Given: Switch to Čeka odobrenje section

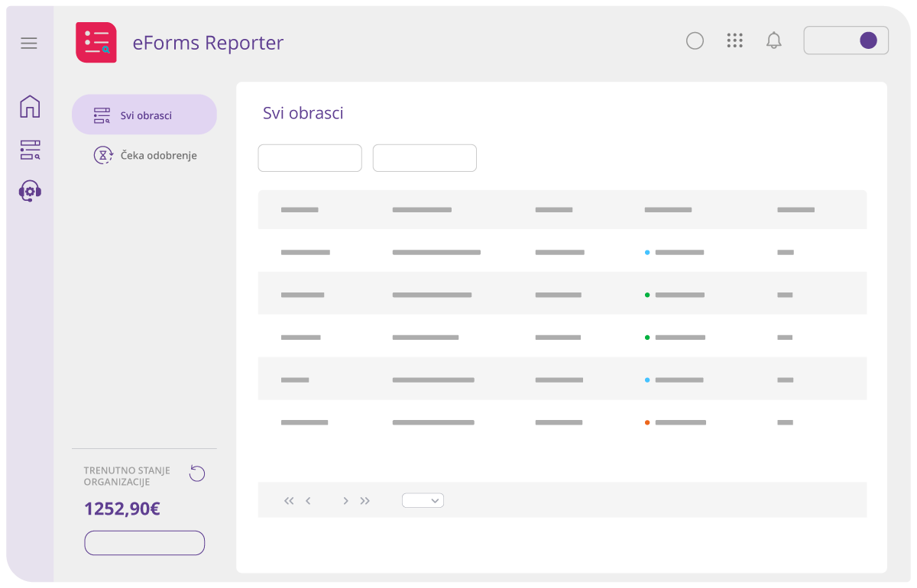Looking at the screenshot, I should pyautogui.click(x=145, y=155).
